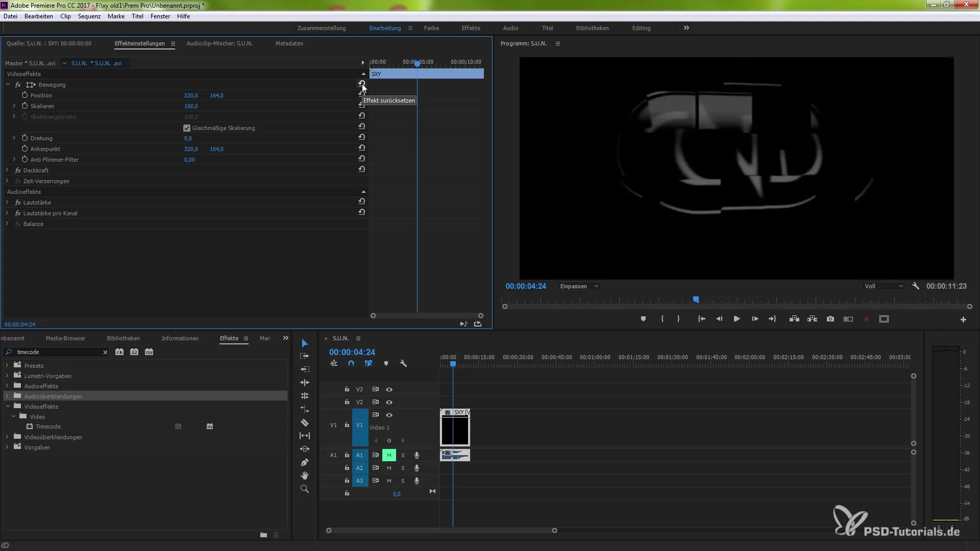This screenshot has height=551, width=980.
Task: Play the Program monitor sequence
Action: (x=737, y=319)
